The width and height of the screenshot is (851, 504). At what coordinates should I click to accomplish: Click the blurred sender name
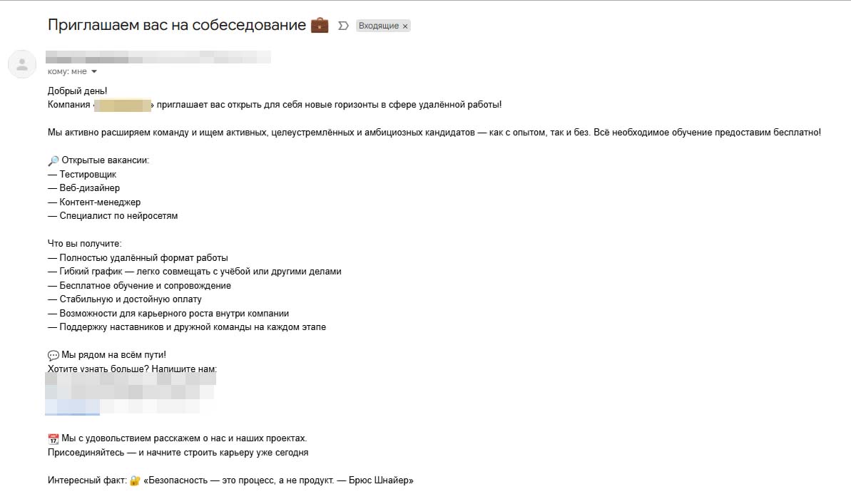point(158,57)
